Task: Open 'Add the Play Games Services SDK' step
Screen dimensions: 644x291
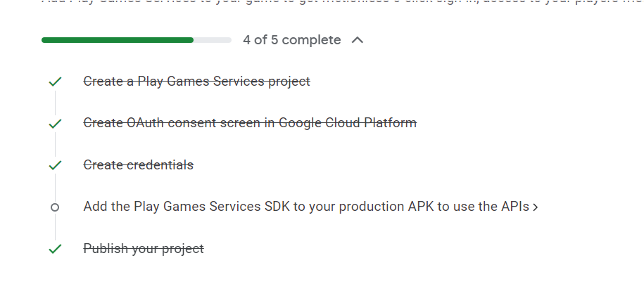Action: [x=306, y=207]
